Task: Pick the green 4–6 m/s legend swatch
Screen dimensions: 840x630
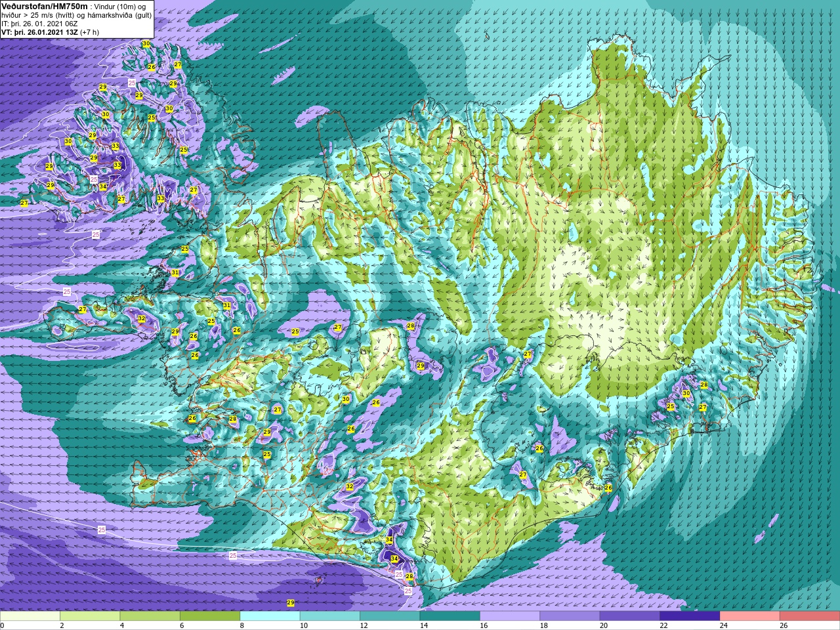Action: (x=150, y=616)
